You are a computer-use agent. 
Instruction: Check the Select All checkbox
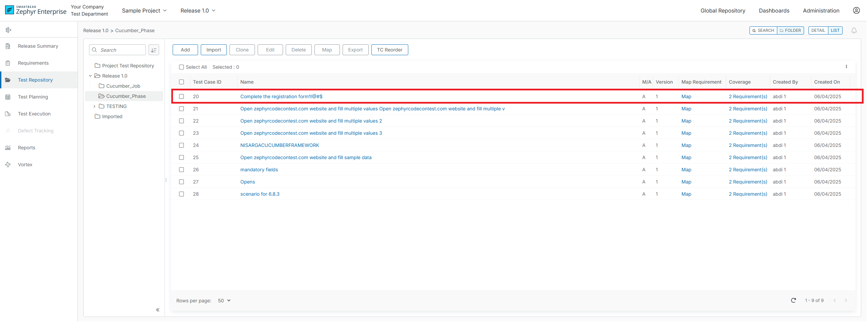pos(181,67)
